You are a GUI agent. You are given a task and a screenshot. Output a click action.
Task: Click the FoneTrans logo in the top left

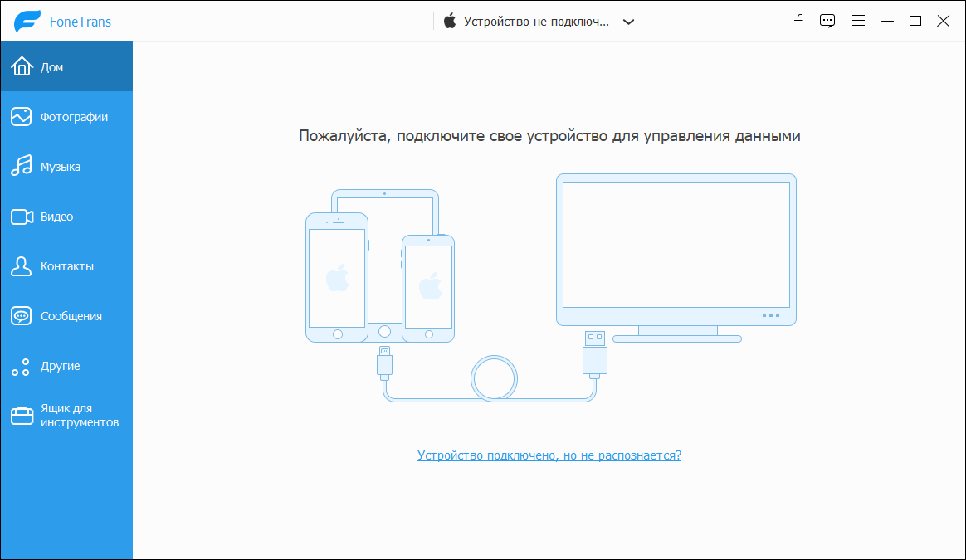(x=27, y=22)
